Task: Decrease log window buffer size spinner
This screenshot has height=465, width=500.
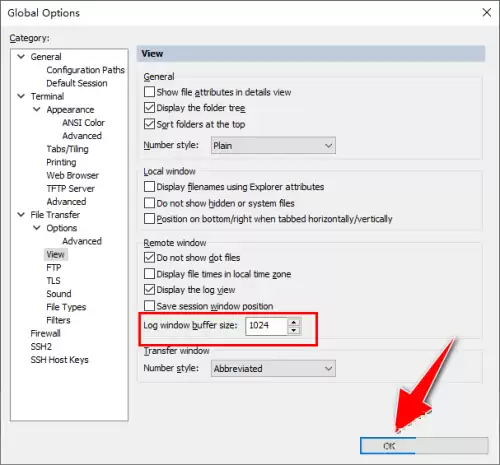Action: [294, 330]
